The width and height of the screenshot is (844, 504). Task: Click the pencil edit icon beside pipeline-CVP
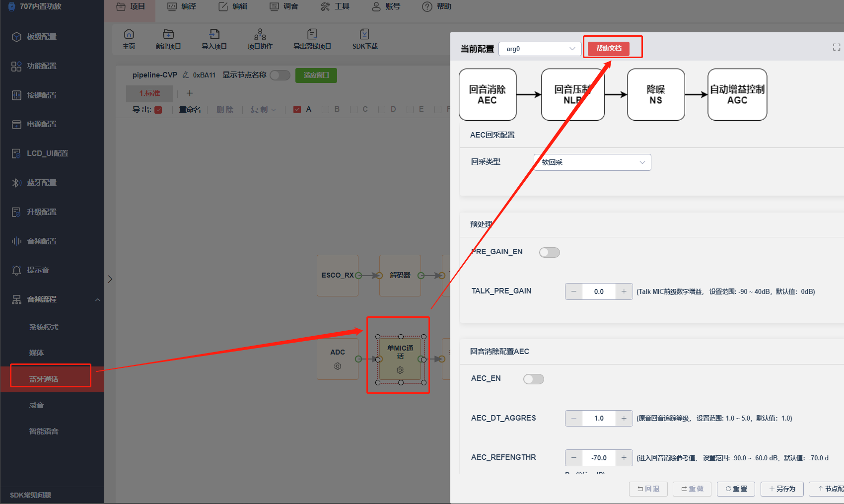186,75
